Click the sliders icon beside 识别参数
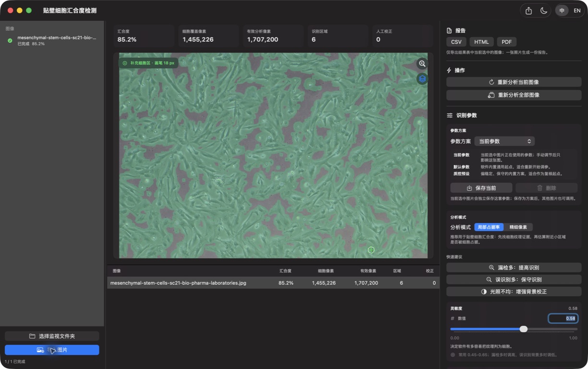Viewport: 588px width, 369px height. click(450, 115)
